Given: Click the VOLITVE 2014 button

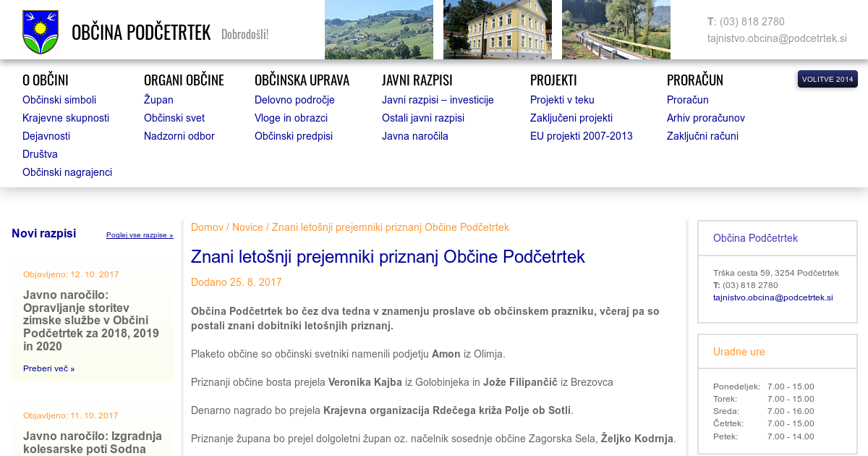Looking at the screenshot, I should point(827,79).
